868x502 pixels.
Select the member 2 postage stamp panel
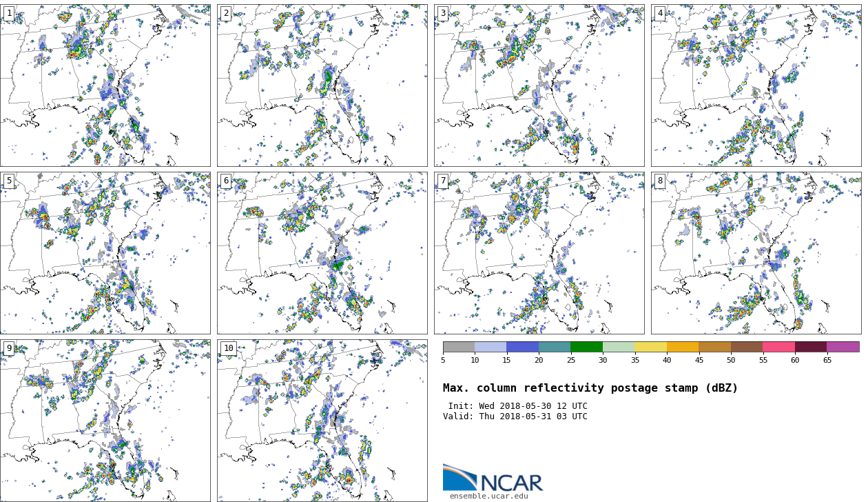322,86
